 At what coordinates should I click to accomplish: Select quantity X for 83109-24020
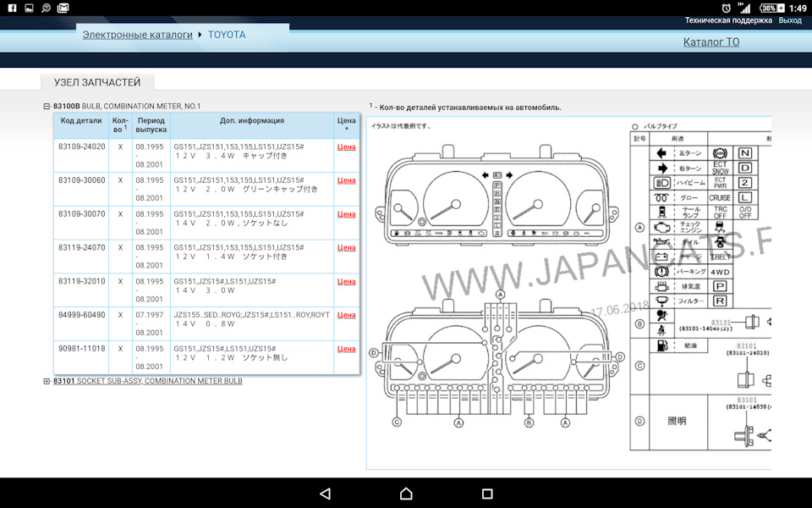tap(120, 146)
